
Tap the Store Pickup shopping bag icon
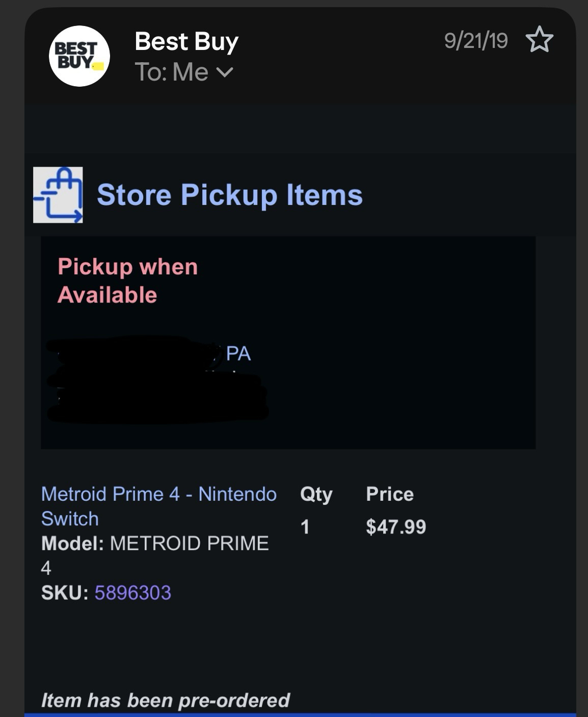pos(58,195)
